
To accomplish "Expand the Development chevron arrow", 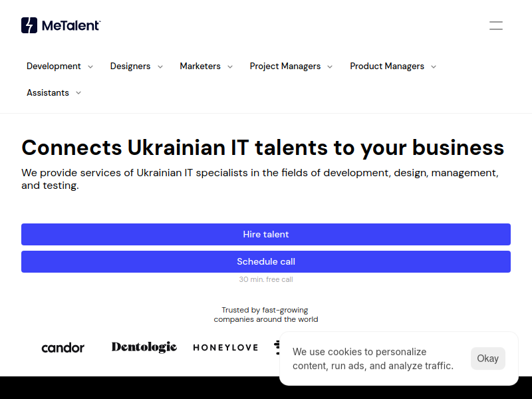I will (x=90, y=67).
